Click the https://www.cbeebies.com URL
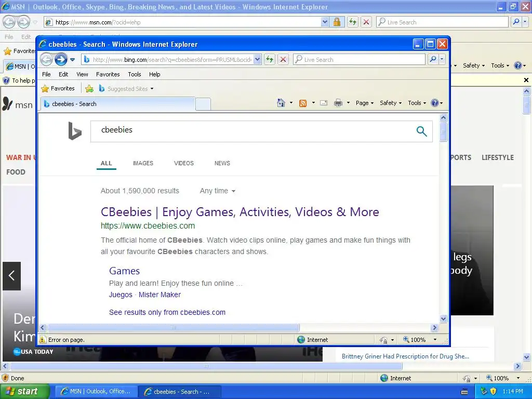The height and width of the screenshot is (399, 532). (148, 226)
